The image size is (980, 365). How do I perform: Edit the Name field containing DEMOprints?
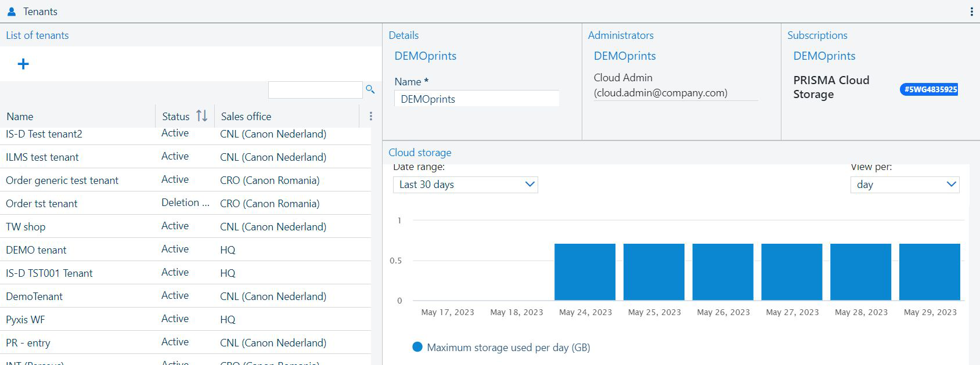point(476,99)
